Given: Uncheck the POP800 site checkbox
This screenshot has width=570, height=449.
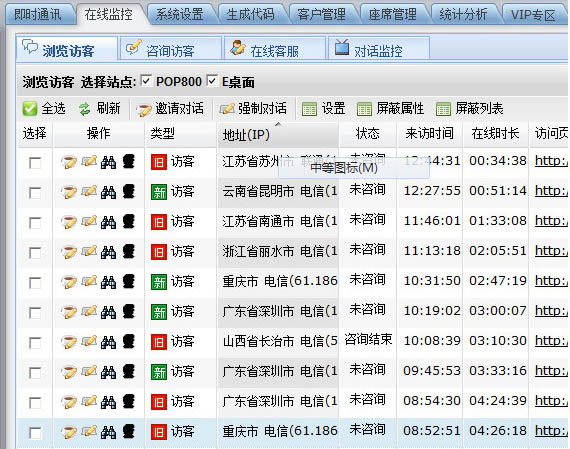Looking at the screenshot, I should pos(146,81).
